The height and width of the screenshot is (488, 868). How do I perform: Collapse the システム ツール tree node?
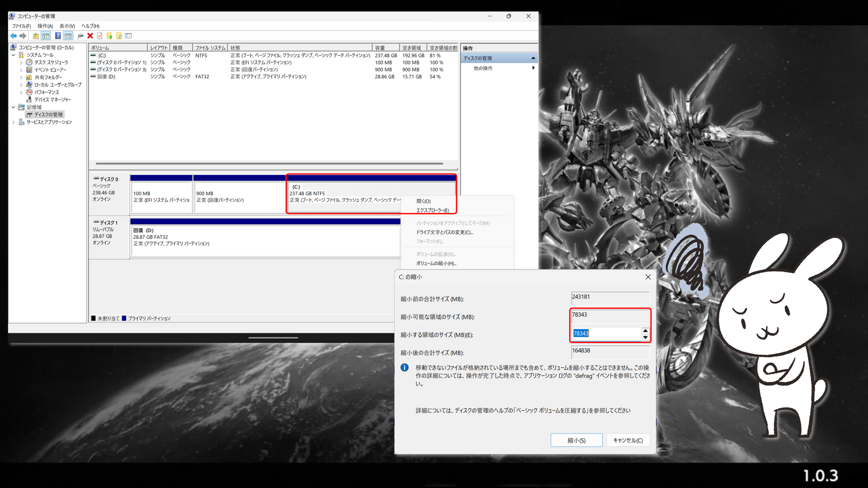pos(13,55)
